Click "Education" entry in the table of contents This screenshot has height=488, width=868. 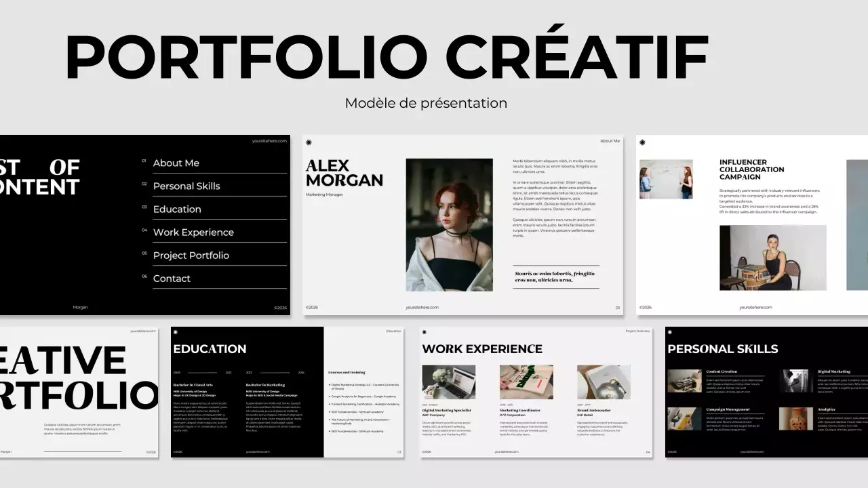tap(176, 209)
